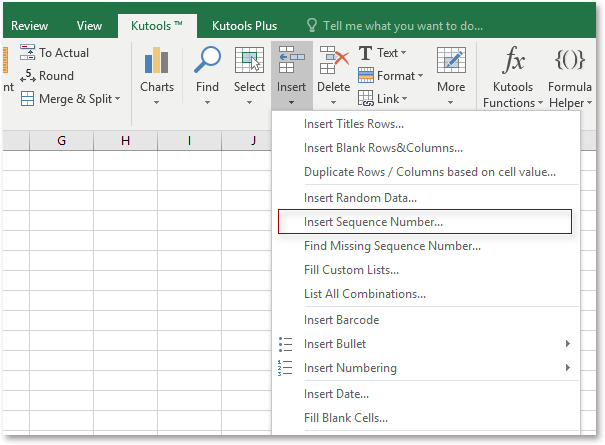Click the Find magnifier icon
The height and width of the screenshot is (445, 605).
(x=207, y=64)
